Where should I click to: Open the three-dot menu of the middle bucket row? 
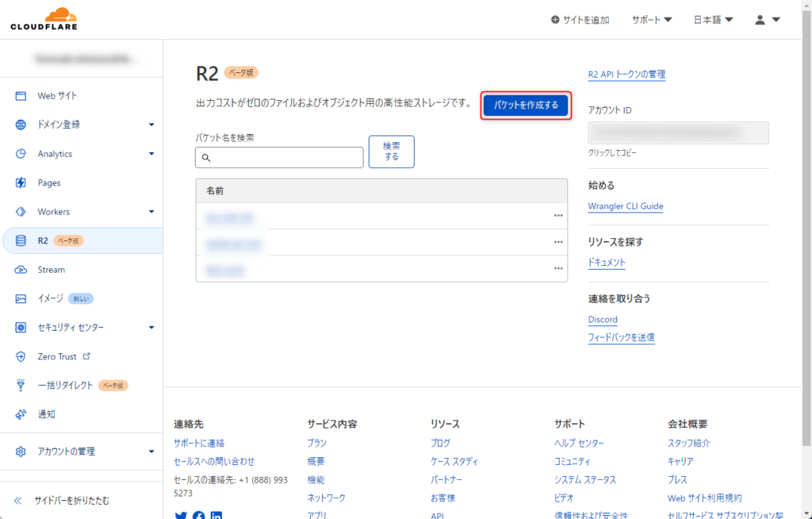558,242
